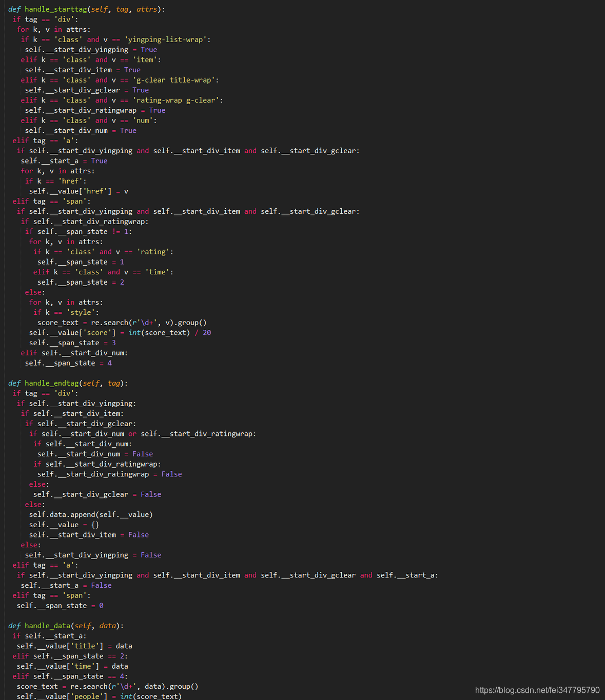Click the line 'elif k == 'class' and v == 'item':'

91,59
